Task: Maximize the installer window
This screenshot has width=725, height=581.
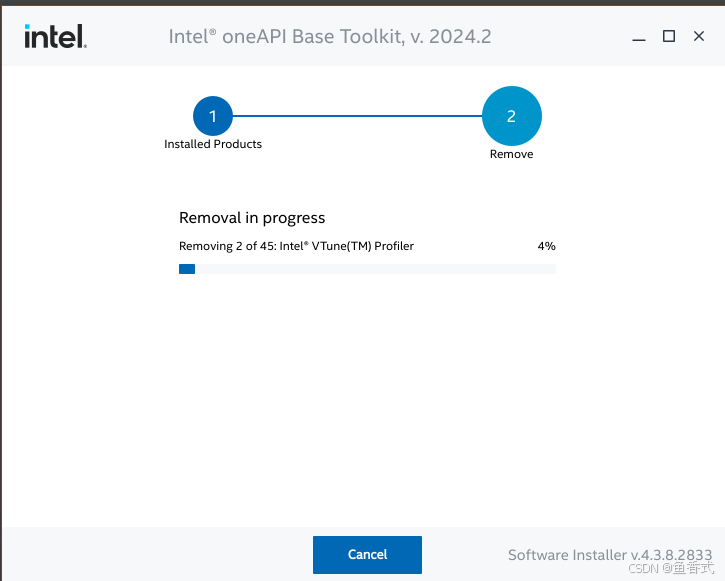Action: click(669, 36)
